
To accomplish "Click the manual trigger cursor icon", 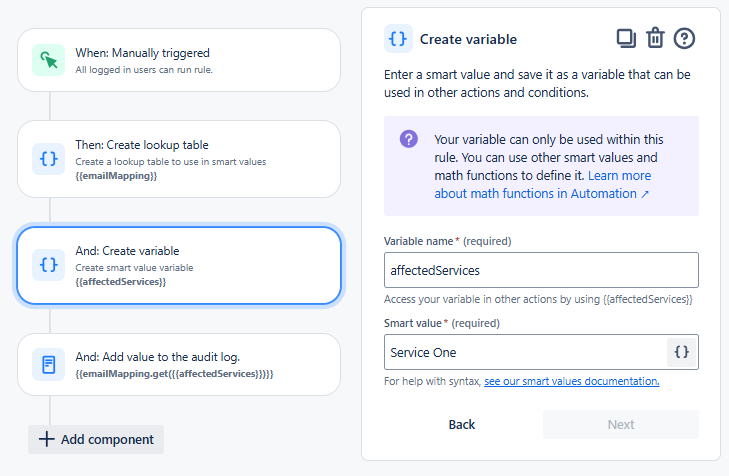I will point(49,60).
